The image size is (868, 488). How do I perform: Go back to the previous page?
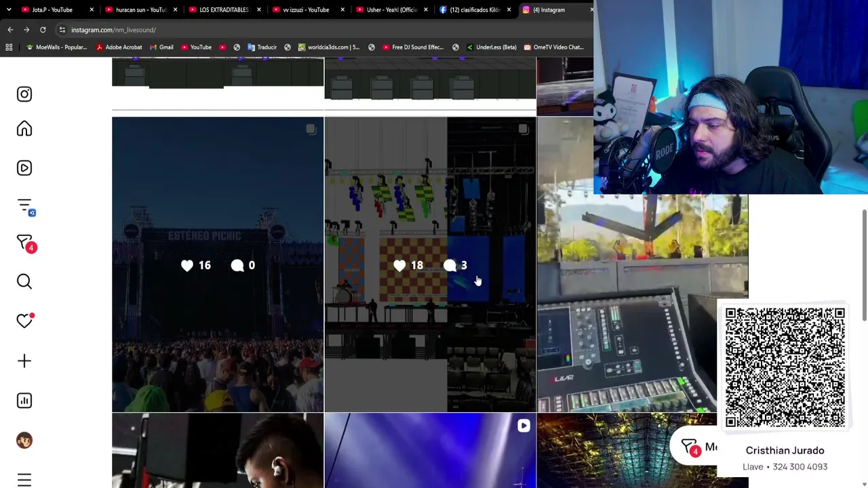pos(10,30)
